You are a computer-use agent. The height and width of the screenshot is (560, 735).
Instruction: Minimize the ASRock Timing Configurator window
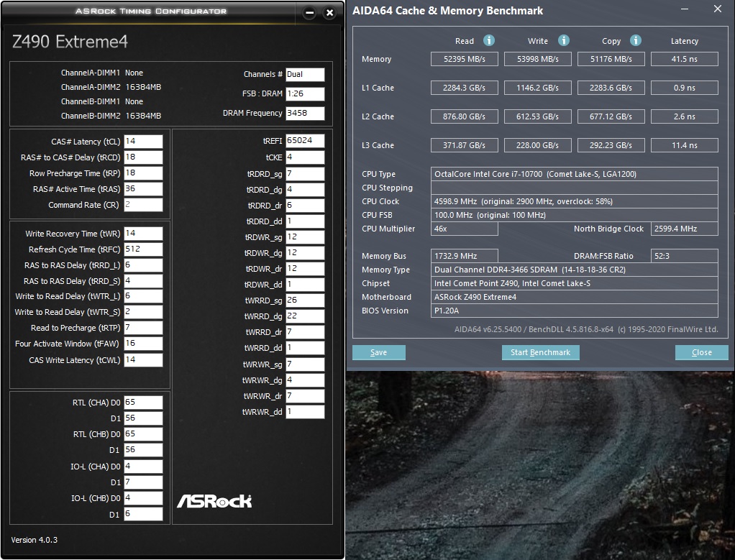click(x=309, y=13)
